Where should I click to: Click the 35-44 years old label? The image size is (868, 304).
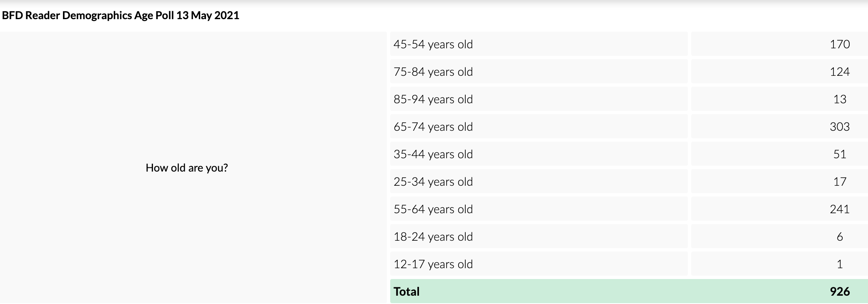[x=433, y=154]
